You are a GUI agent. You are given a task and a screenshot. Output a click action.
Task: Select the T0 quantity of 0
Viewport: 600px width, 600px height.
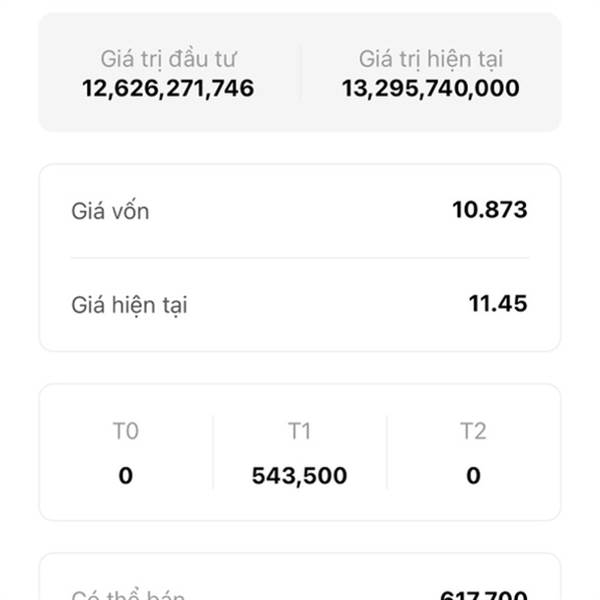tap(125, 475)
